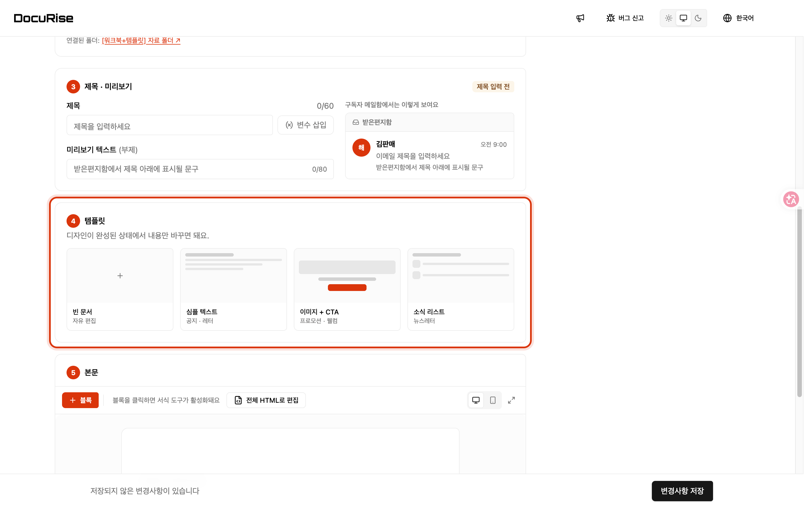Click the + 블록 add block button
Screen dimensions: 812x508
(80, 400)
